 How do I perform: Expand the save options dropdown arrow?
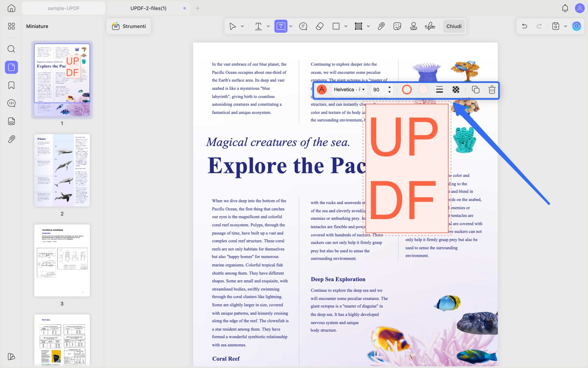tap(566, 26)
